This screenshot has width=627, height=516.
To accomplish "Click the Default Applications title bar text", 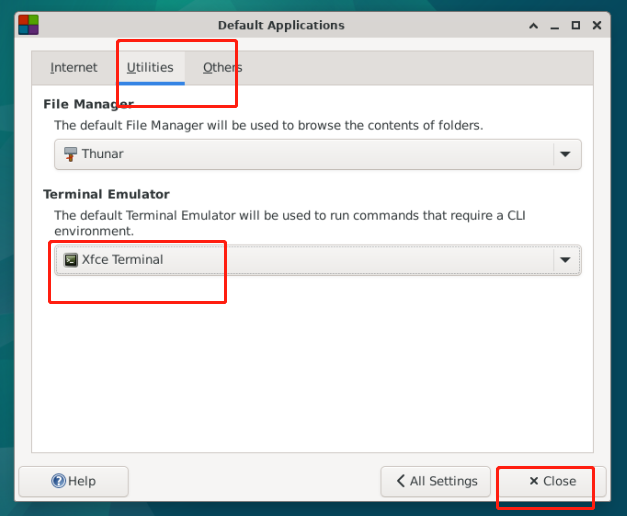I will [280, 25].
